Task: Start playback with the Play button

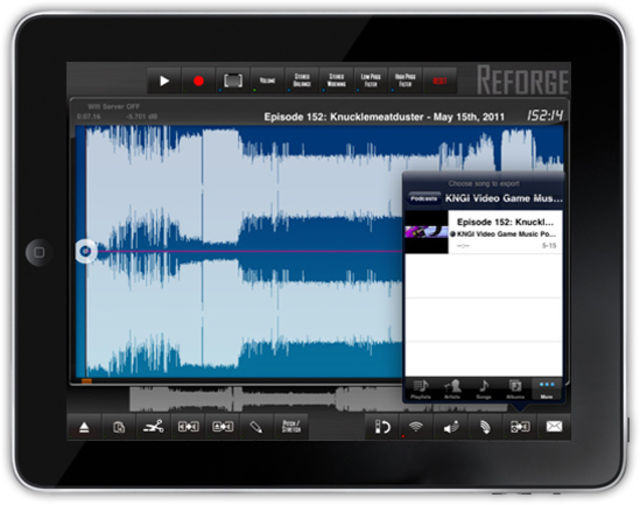Action: (164, 81)
